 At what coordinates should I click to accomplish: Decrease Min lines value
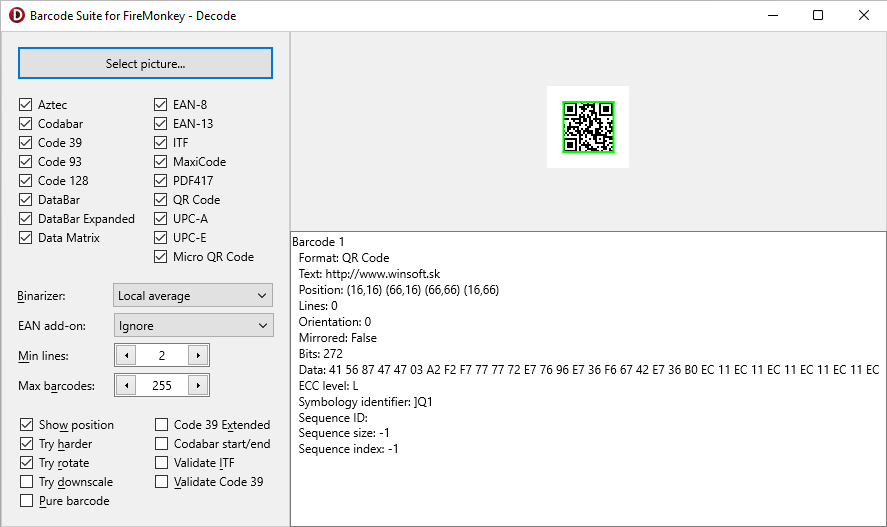pos(127,355)
